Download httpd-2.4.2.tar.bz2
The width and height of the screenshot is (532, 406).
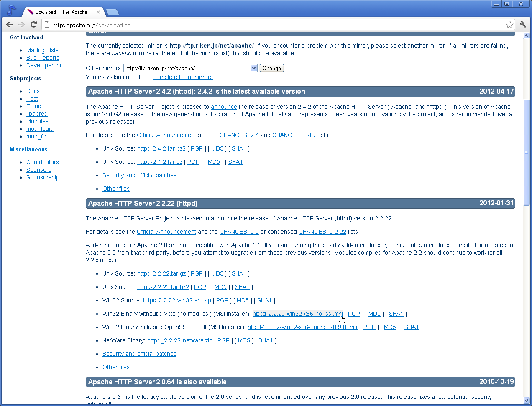(x=161, y=148)
